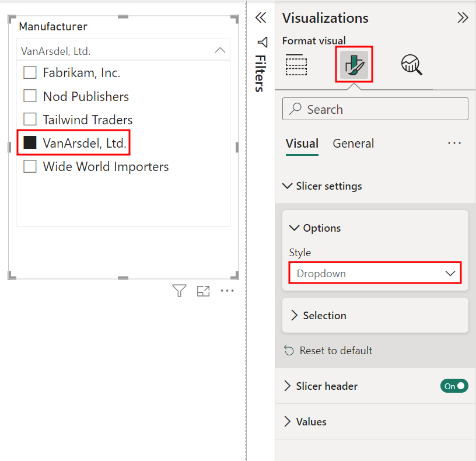Screen dimensions: 476x461
Task: Open slicer in Focus mode
Action: point(203,291)
